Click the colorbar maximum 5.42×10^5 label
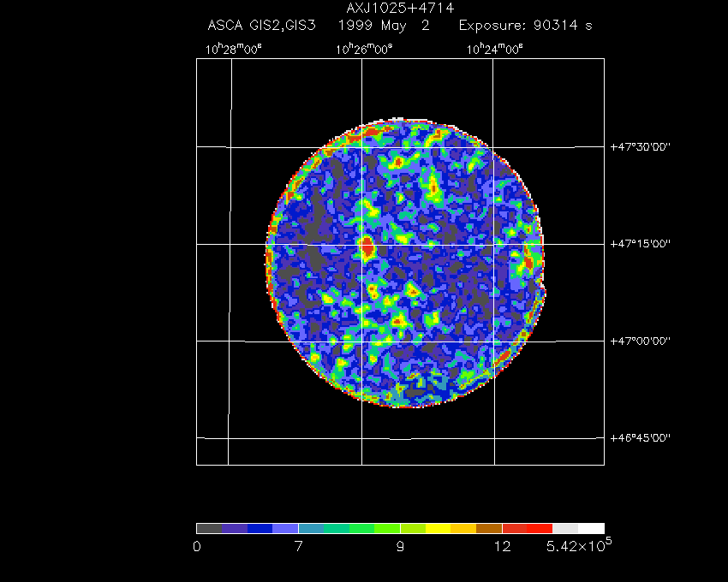Image resolution: width=728 pixels, height=582 pixels. tap(579, 545)
